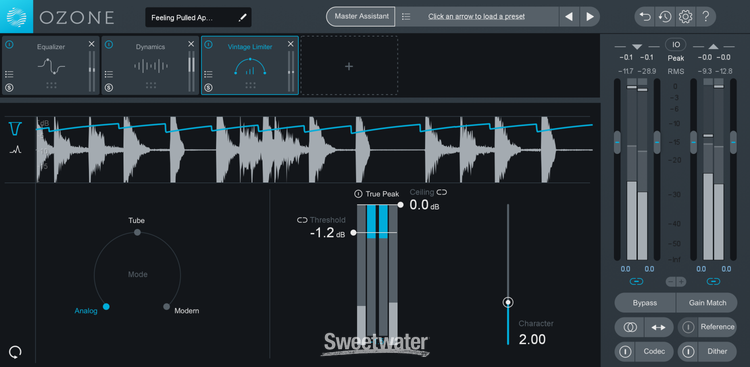750x367 pixels.
Task: Solo the Vintage Limiter module
Action: (208, 88)
